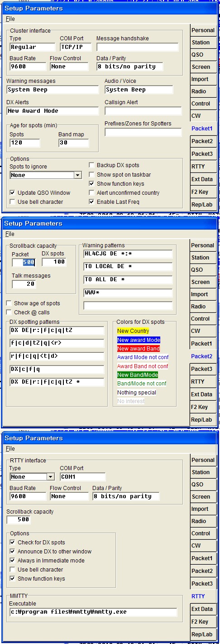Open Packet1 tab in RTTY window

click(x=203, y=558)
